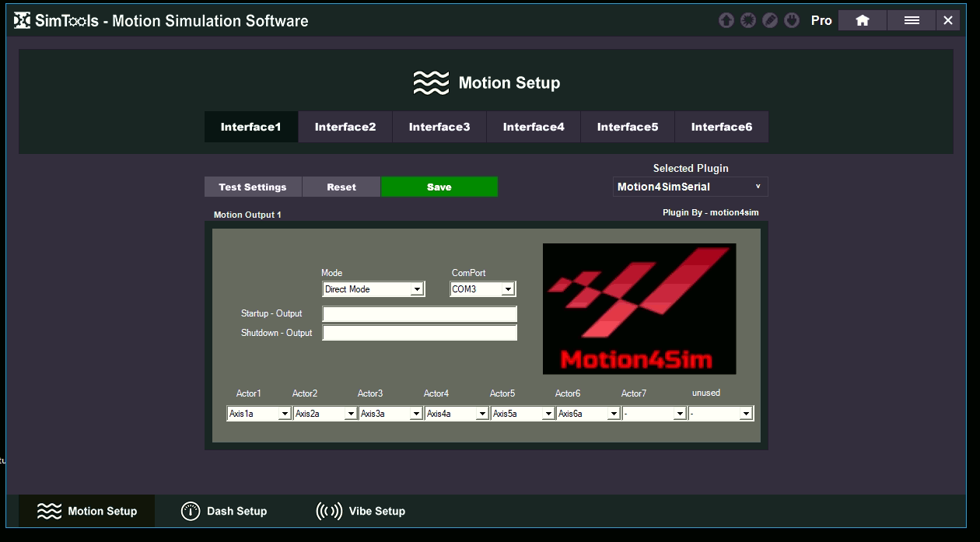Open the Actor3 axis dropdown
The image size is (980, 542).
391,414
